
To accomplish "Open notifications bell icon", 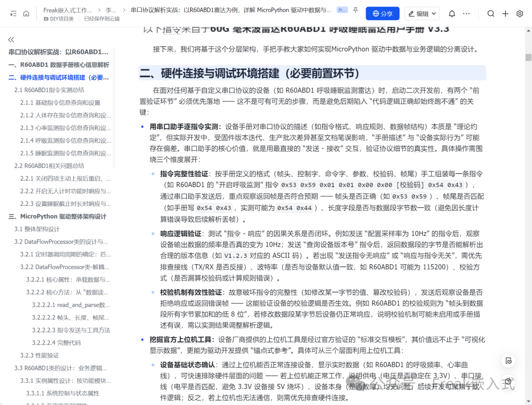I will coord(452,14).
